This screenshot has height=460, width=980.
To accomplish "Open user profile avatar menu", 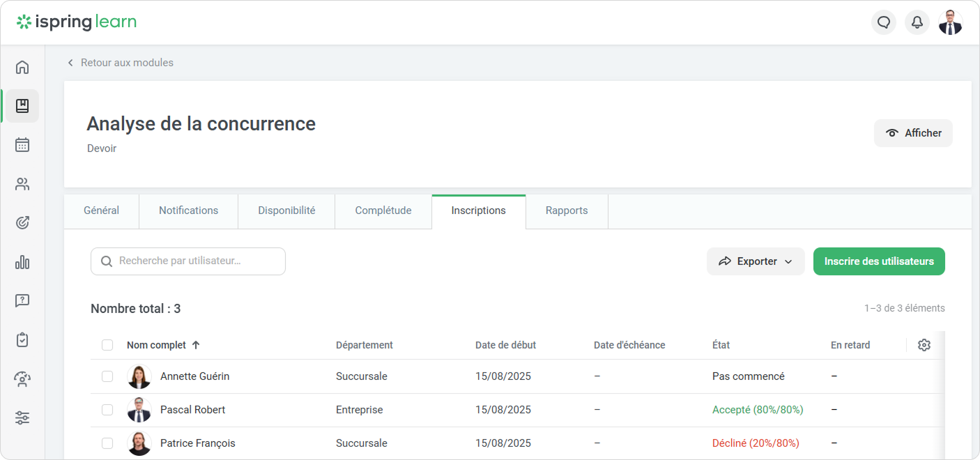I will (x=950, y=22).
